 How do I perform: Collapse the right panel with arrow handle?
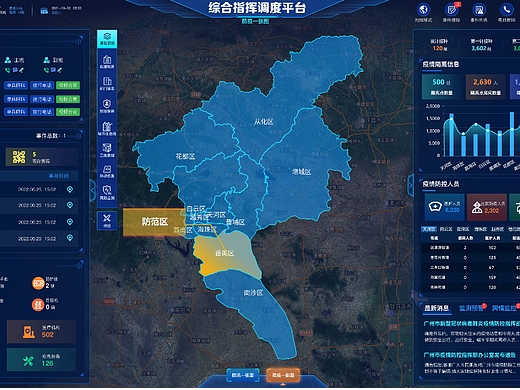[x=410, y=185]
